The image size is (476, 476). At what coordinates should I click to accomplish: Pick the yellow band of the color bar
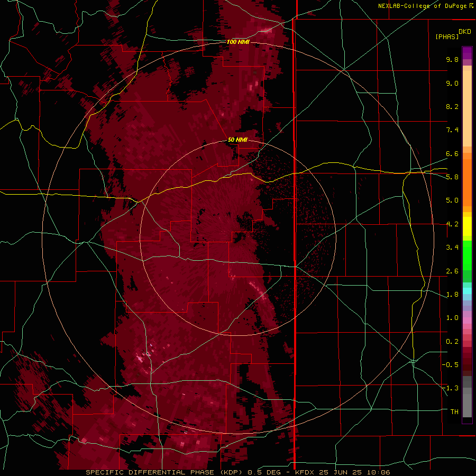(x=467, y=226)
